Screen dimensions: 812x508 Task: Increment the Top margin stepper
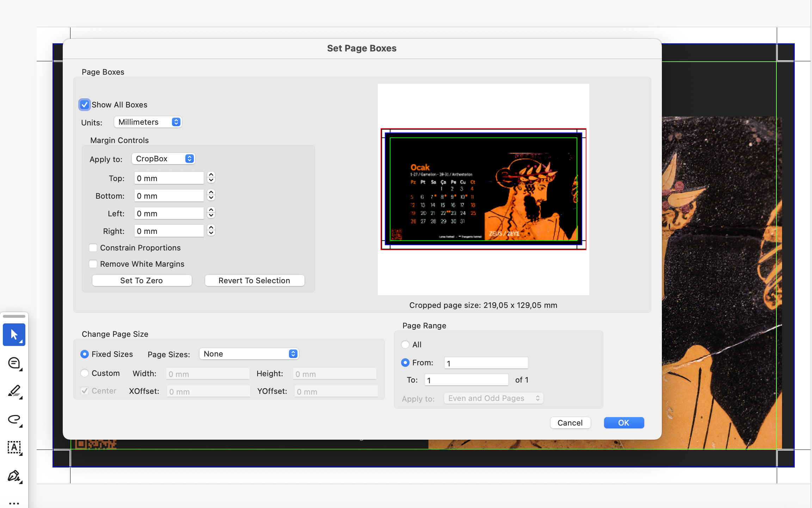pyautogui.click(x=211, y=175)
